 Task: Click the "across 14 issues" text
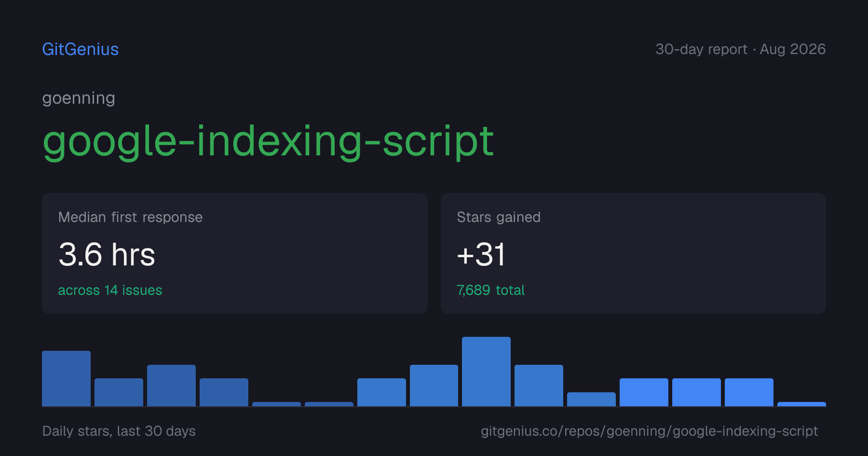[x=110, y=290]
